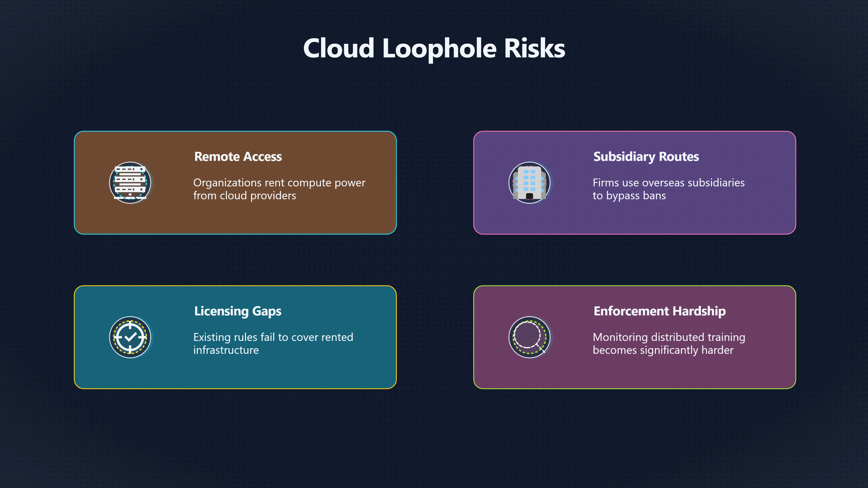Click the checkmark target icon in Licensing Gaps card
Image resolution: width=868 pixels, height=488 pixels.
(130, 337)
